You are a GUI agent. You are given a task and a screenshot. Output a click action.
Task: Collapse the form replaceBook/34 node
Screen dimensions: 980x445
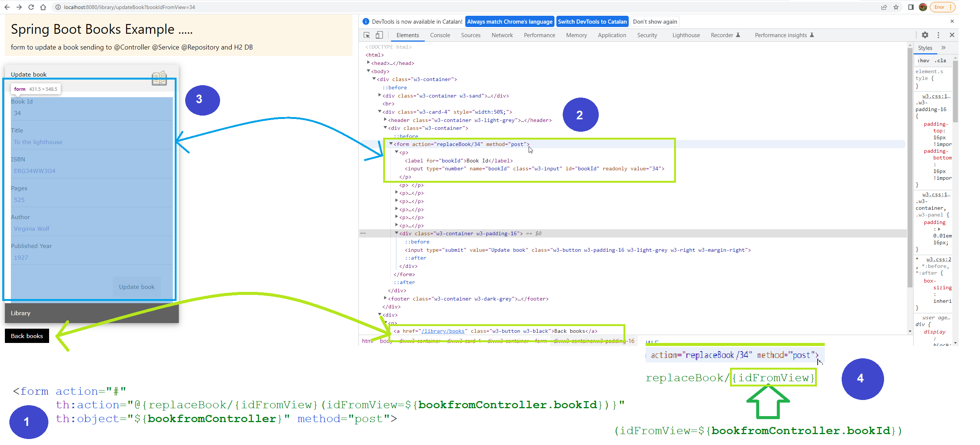[x=390, y=144]
